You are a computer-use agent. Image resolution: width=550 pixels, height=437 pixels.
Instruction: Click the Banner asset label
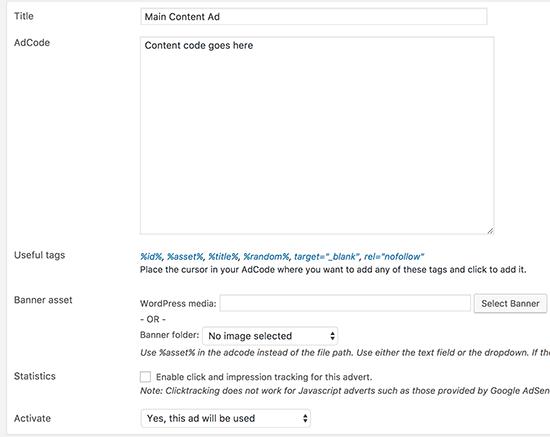pos(43,300)
